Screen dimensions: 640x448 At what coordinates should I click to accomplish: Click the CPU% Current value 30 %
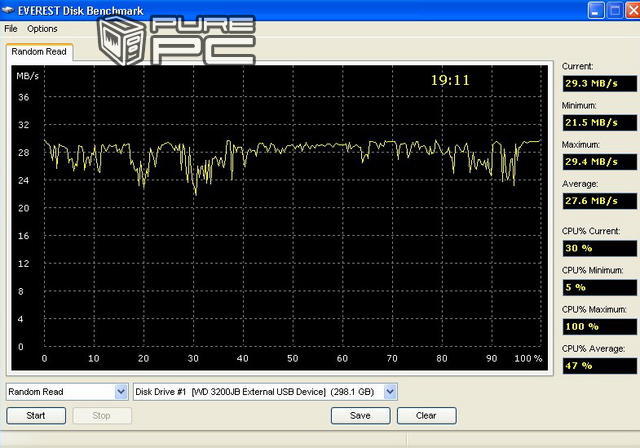tap(599, 248)
